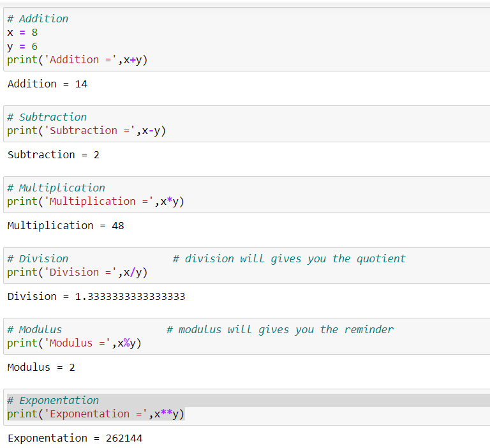Click the 'y = 6' code line

tap(22, 47)
